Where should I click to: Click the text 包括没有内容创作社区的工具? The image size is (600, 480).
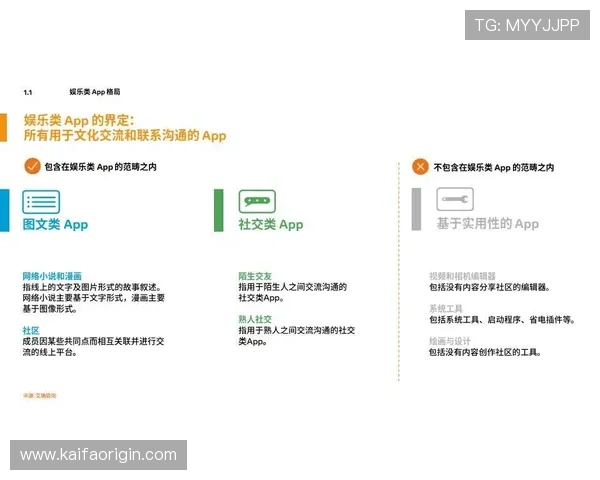[485, 352]
